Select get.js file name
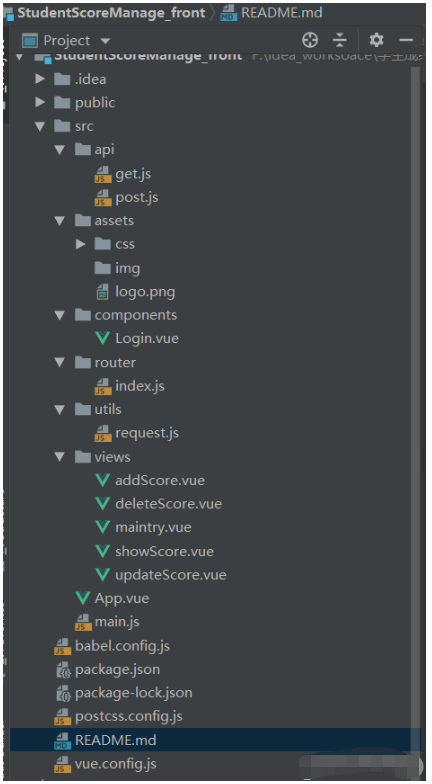 (x=133, y=174)
